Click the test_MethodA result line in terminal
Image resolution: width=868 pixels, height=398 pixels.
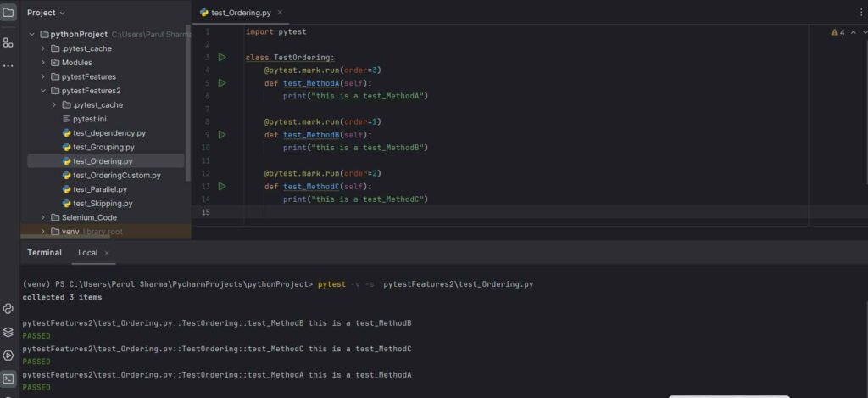[216, 375]
